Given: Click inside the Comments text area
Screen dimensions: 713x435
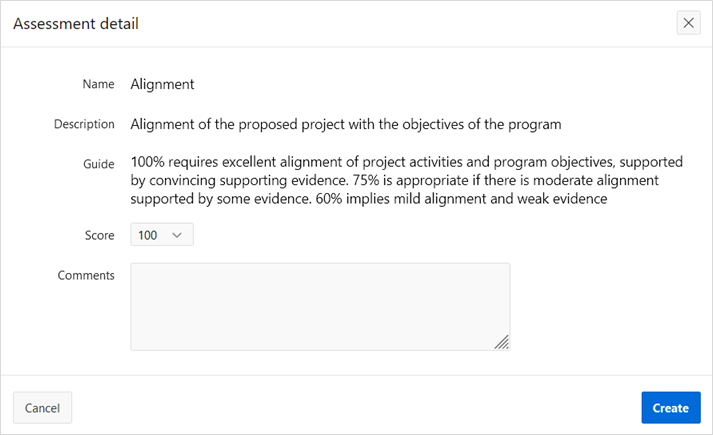Looking at the screenshot, I should pos(320,306).
